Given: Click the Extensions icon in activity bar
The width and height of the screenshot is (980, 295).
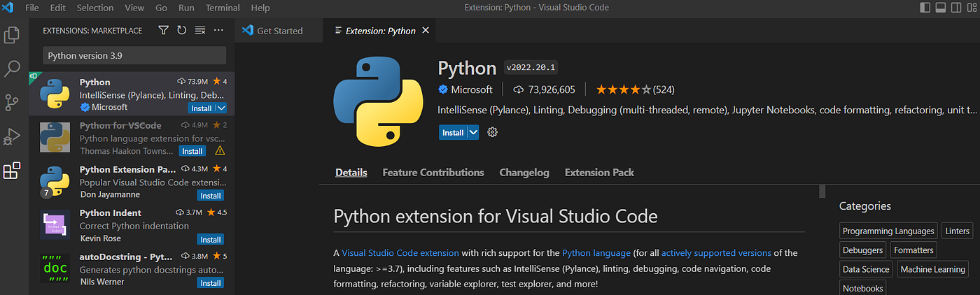Looking at the screenshot, I should 12,171.
